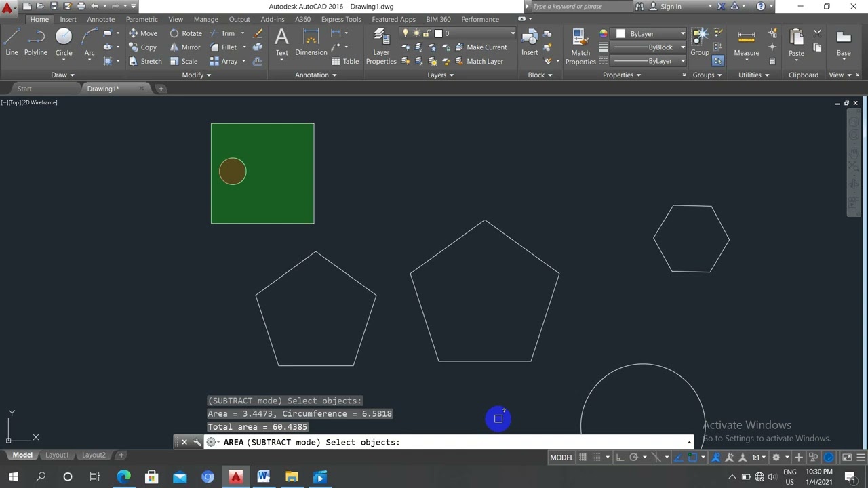Image resolution: width=868 pixels, height=488 pixels.
Task: Click the Insert block icon
Action: 530,42
